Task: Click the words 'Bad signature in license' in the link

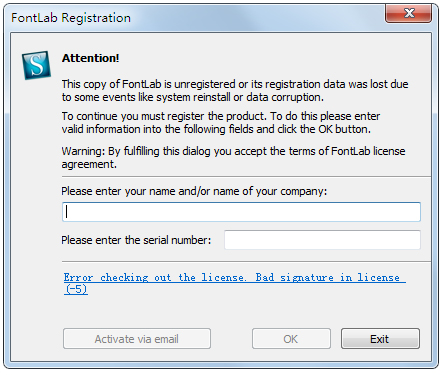Action: pos(327,277)
